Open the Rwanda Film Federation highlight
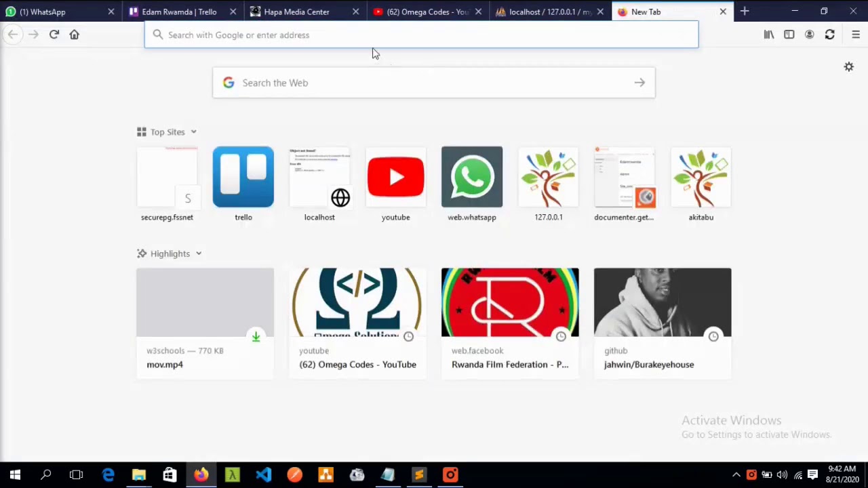 [x=510, y=323]
